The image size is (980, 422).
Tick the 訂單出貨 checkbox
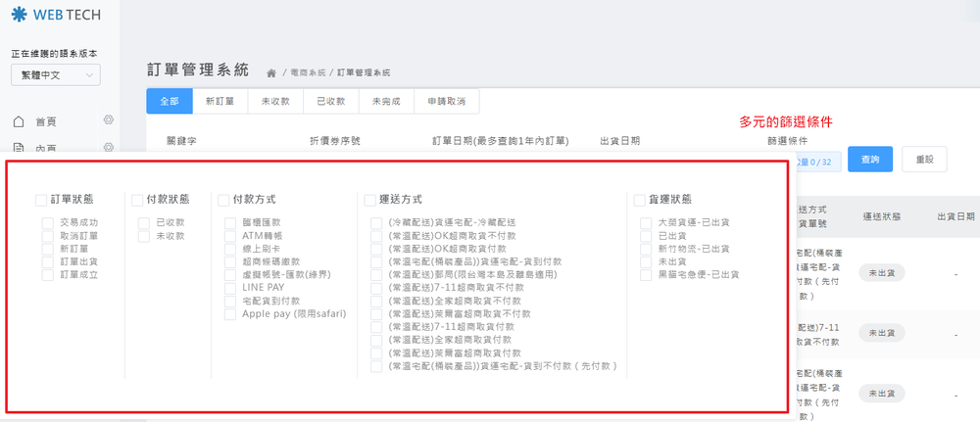[47, 262]
